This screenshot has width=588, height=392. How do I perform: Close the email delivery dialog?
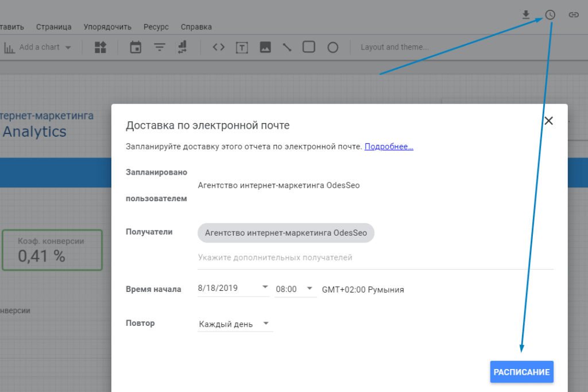pyautogui.click(x=548, y=121)
